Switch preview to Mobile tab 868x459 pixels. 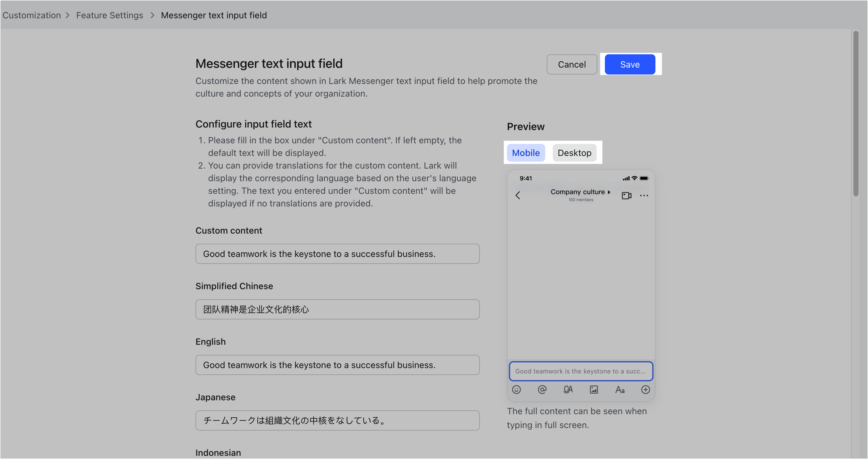point(526,153)
